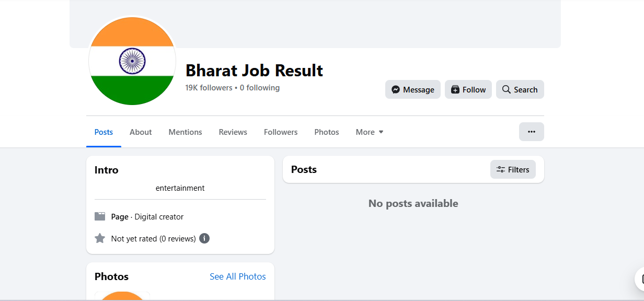Select the Posts tab
The height and width of the screenshot is (301, 644).
pos(103,132)
